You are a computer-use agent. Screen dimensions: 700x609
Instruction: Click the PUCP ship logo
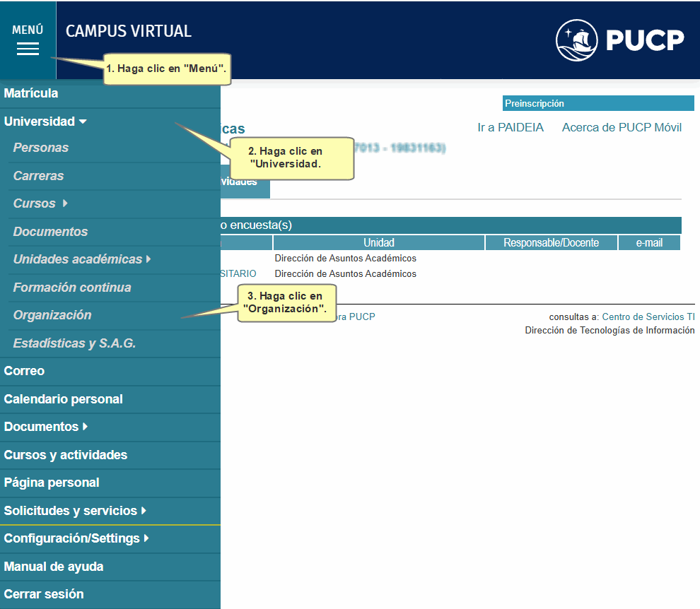[578, 40]
